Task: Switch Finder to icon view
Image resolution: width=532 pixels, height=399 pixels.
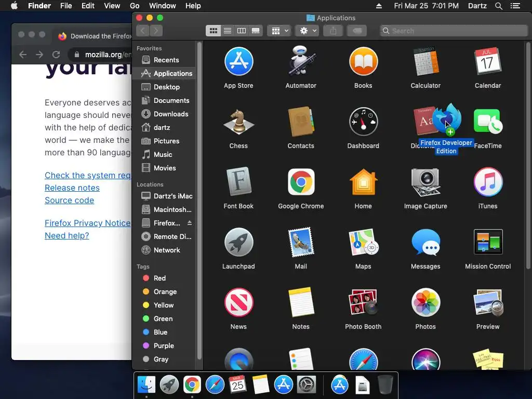Action: 213,31
